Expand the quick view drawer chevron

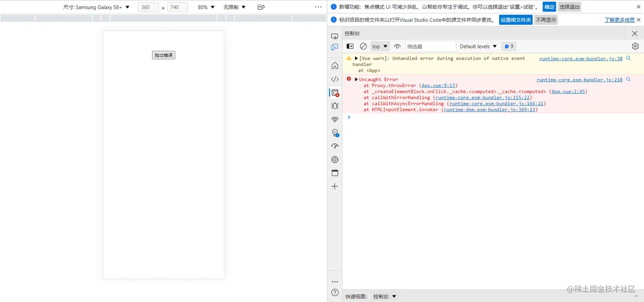pyautogui.click(x=636, y=296)
